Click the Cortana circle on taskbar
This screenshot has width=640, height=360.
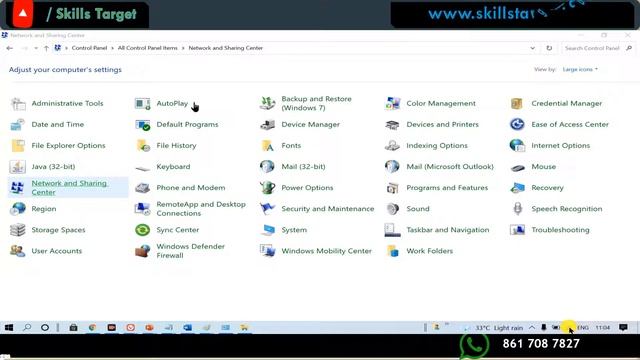pyautogui.click(x=45, y=327)
